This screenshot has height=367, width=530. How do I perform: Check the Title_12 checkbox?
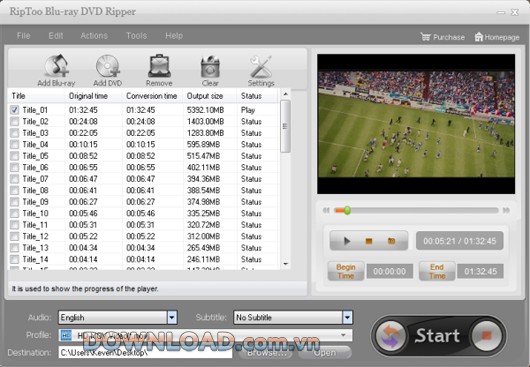(15, 236)
